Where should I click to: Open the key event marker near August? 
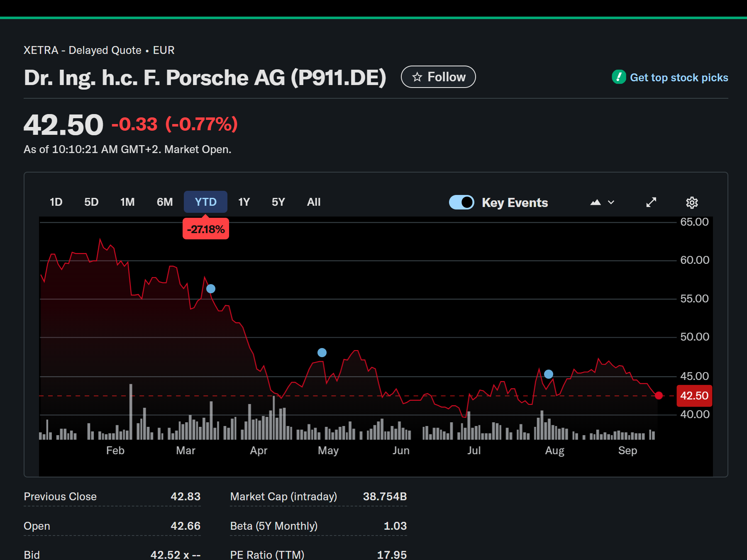point(549,374)
